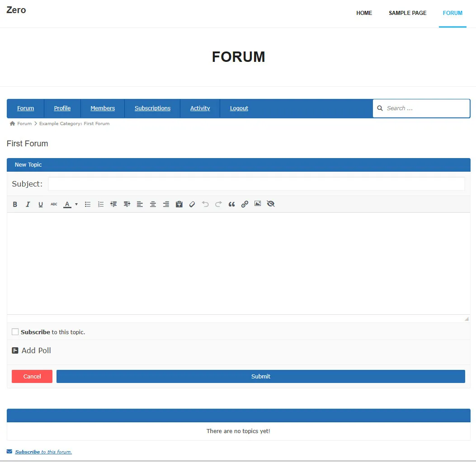Go to Members in forum navigation

[103, 108]
